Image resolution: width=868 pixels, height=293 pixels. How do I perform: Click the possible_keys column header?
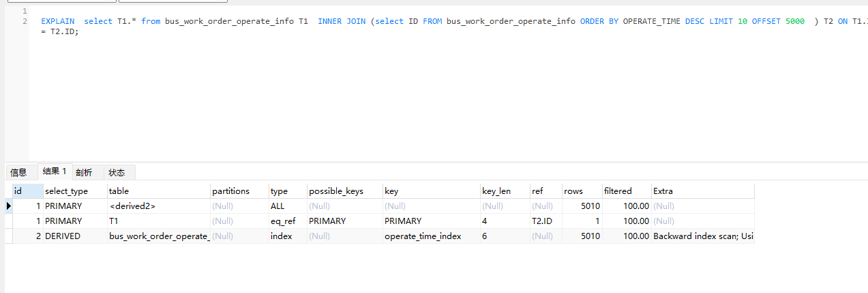[x=335, y=191]
